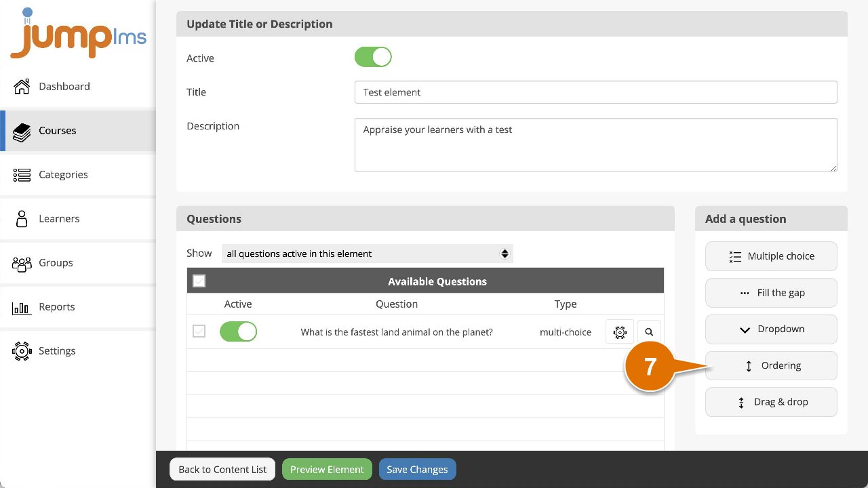Add a Dropdown question
This screenshot has width=868, height=488.
tap(771, 329)
